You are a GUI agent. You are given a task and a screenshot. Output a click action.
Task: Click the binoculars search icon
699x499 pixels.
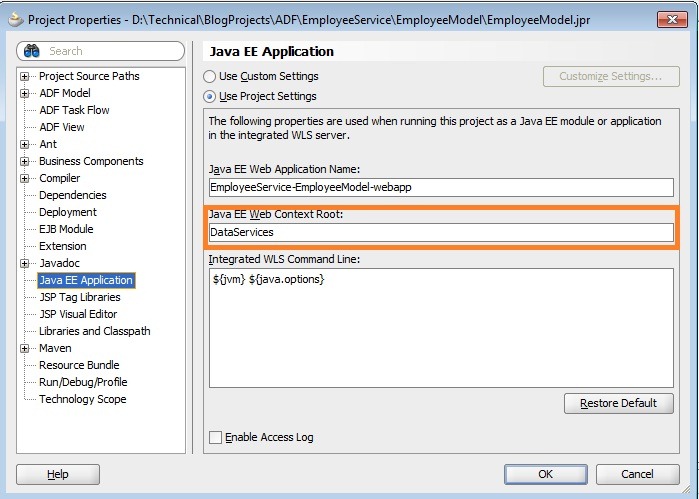coord(31,51)
